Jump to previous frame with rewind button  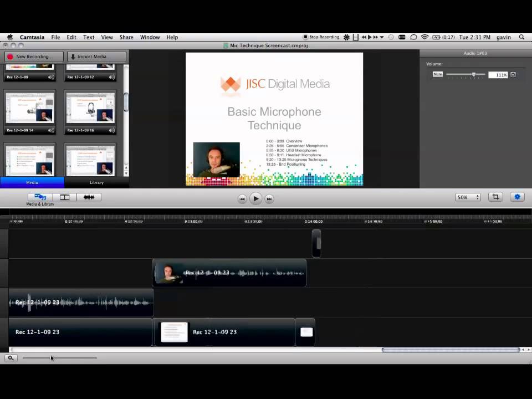click(242, 199)
